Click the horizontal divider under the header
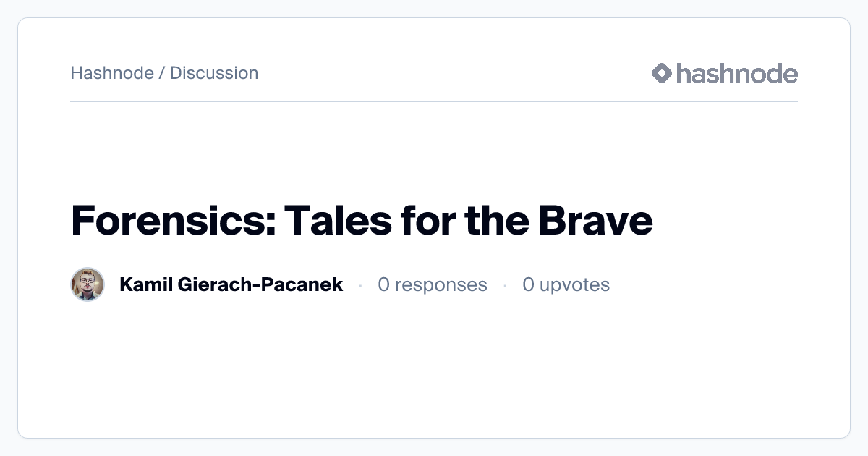Image resolution: width=868 pixels, height=456 pixels. [x=434, y=102]
